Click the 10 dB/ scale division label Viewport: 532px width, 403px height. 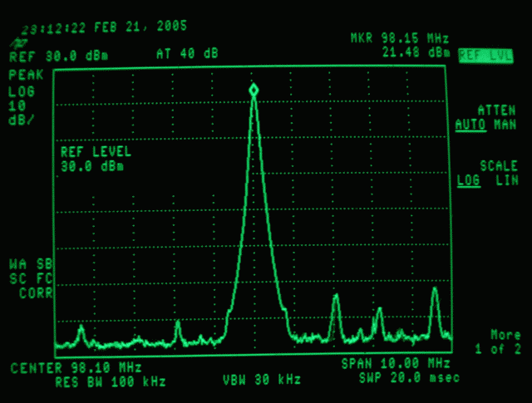(20, 112)
